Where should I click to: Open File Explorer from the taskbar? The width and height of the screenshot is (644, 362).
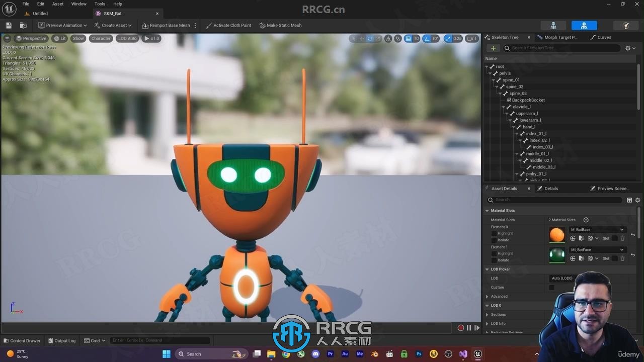(x=271, y=354)
